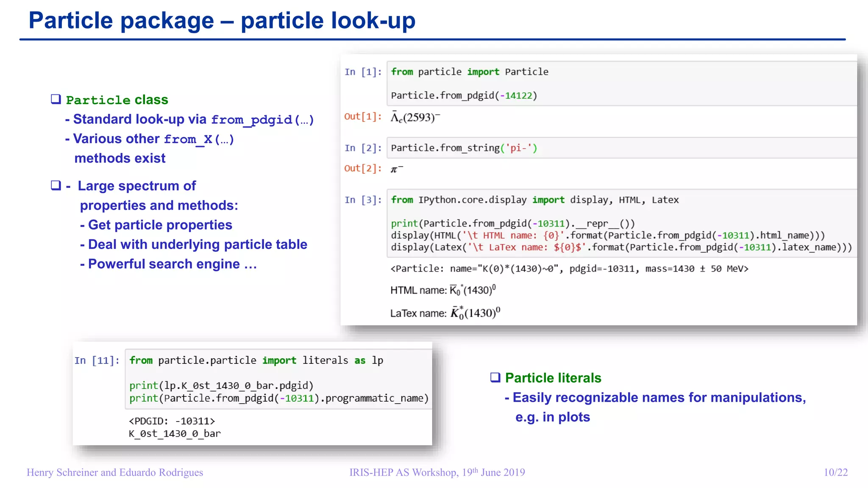
Task: Click 'e.g. in plots' text
Action: [x=553, y=417]
